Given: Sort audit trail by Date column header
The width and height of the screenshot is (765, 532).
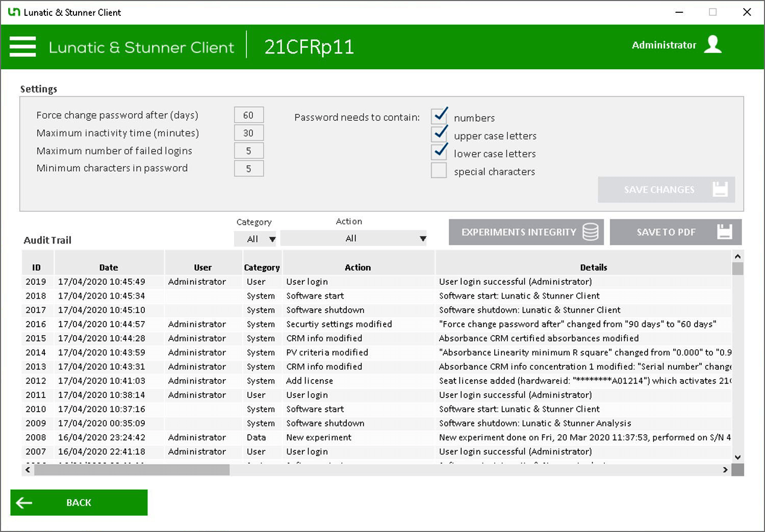Looking at the screenshot, I should coord(109,267).
